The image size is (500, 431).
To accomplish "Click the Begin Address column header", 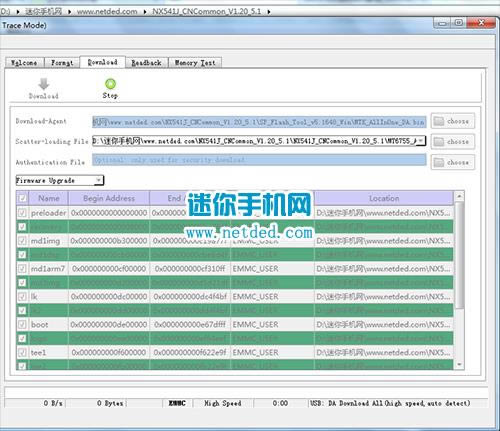I will (x=109, y=198).
